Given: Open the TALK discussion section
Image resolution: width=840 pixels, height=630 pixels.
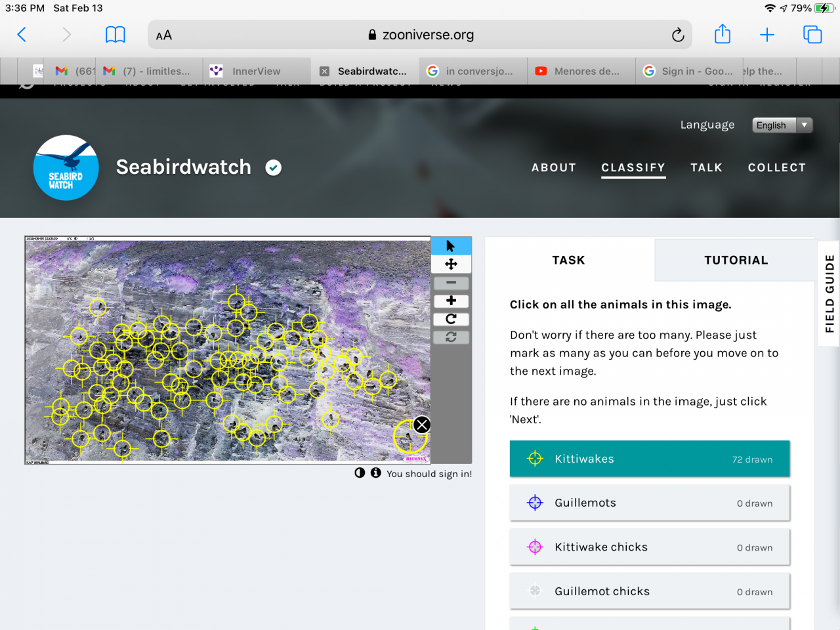Looking at the screenshot, I should [706, 167].
